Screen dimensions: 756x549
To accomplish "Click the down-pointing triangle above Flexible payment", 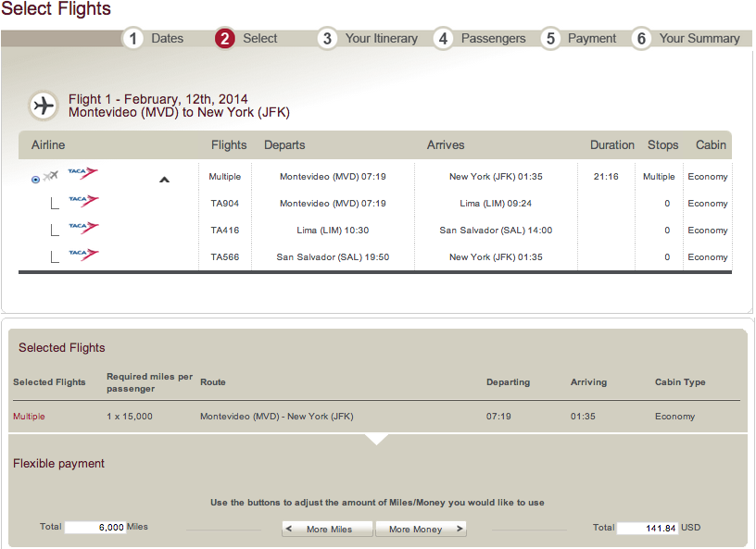I will pyautogui.click(x=375, y=439).
